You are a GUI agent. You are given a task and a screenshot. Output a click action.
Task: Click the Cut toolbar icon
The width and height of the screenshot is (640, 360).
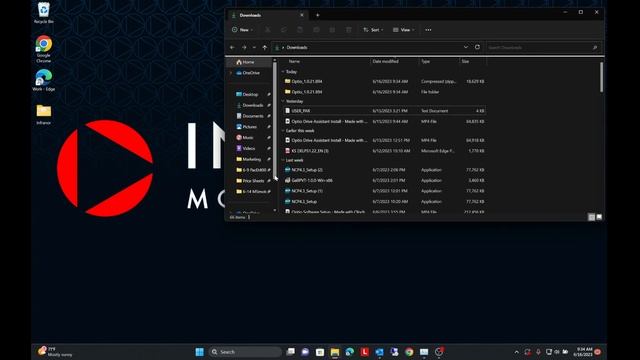tap(268, 30)
